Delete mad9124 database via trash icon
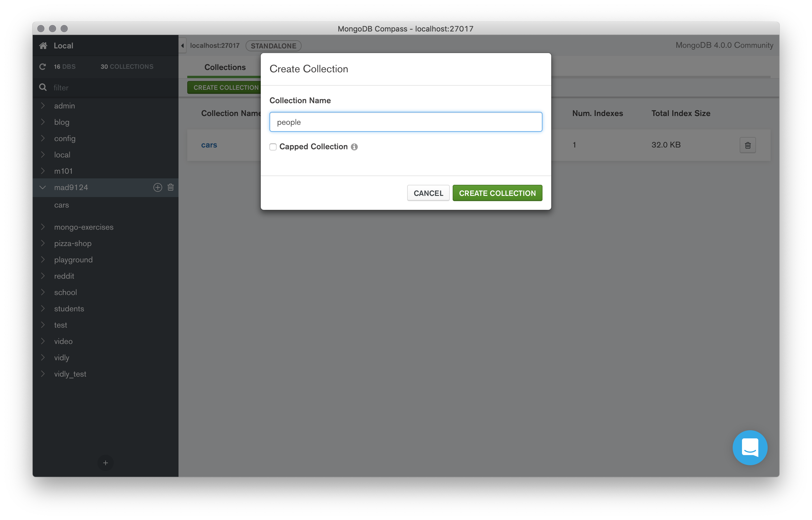The width and height of the screenshot is (812, 520). (x=171, y=187)
